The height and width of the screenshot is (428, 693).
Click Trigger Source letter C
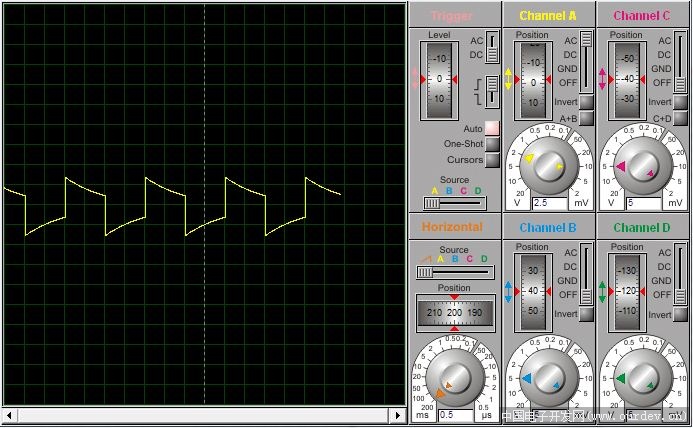[463, 191]
